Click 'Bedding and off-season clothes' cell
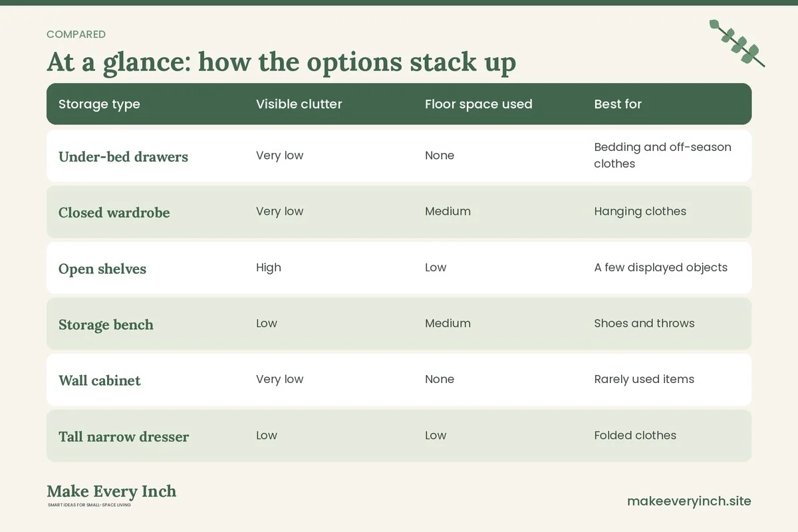This screenshot has width=798, height=532. tap(662, 156)
